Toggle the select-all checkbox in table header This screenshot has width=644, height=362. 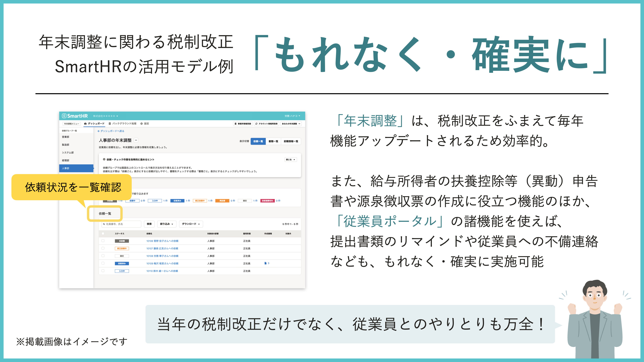pyautogui.click(x=103, y=234)
